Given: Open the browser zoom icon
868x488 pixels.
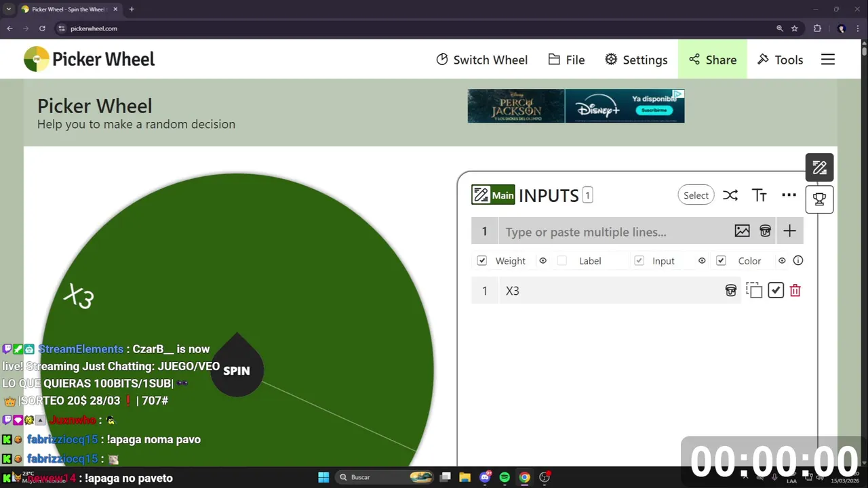Looking at the screenshot, I should point(780,28).
